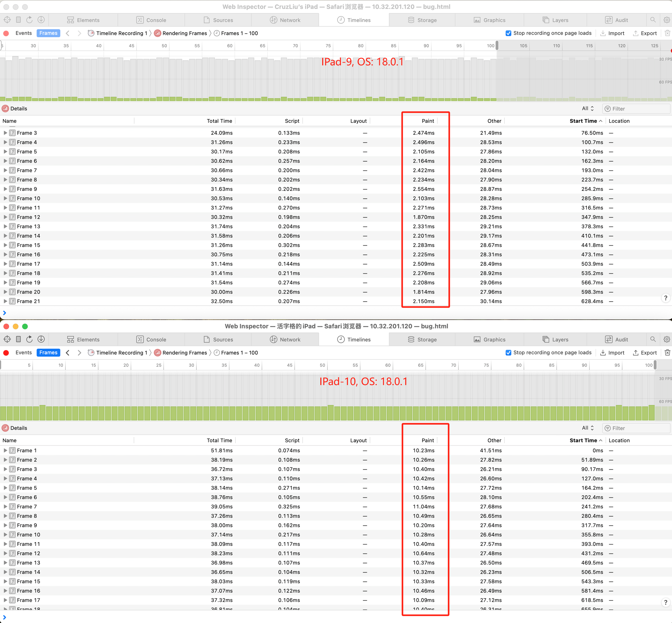Click element selection crosshair in upper window
The image size is (672, 623).
(7, 20)
